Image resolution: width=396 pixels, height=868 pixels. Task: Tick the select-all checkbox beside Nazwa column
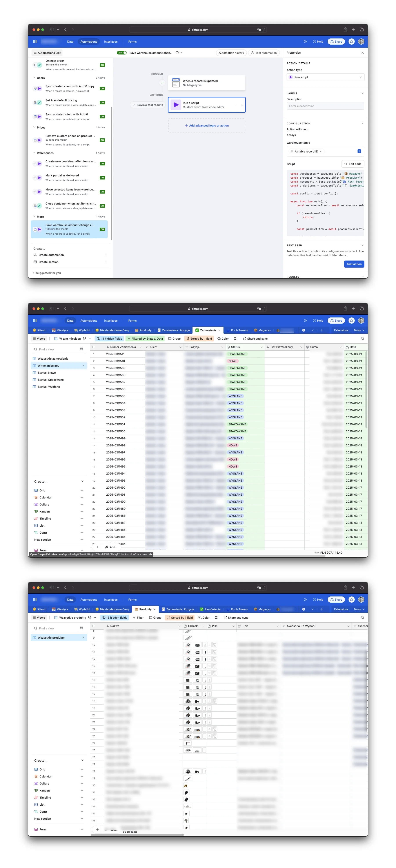94,626
